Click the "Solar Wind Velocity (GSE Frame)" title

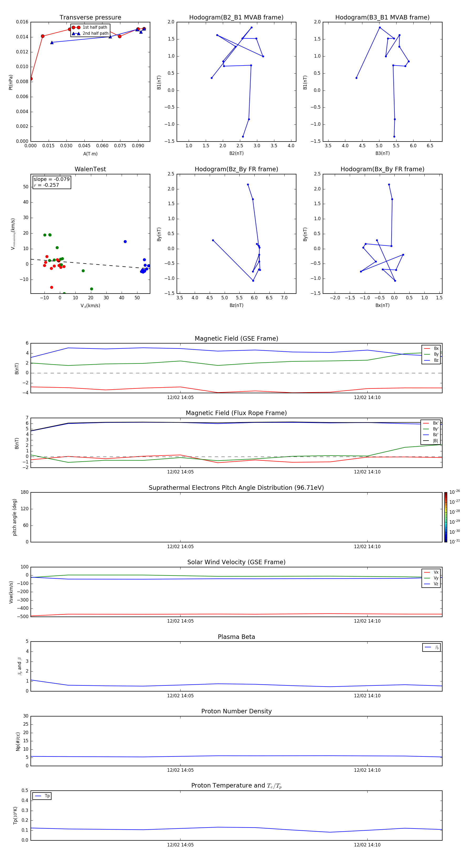tap(236, 562)
